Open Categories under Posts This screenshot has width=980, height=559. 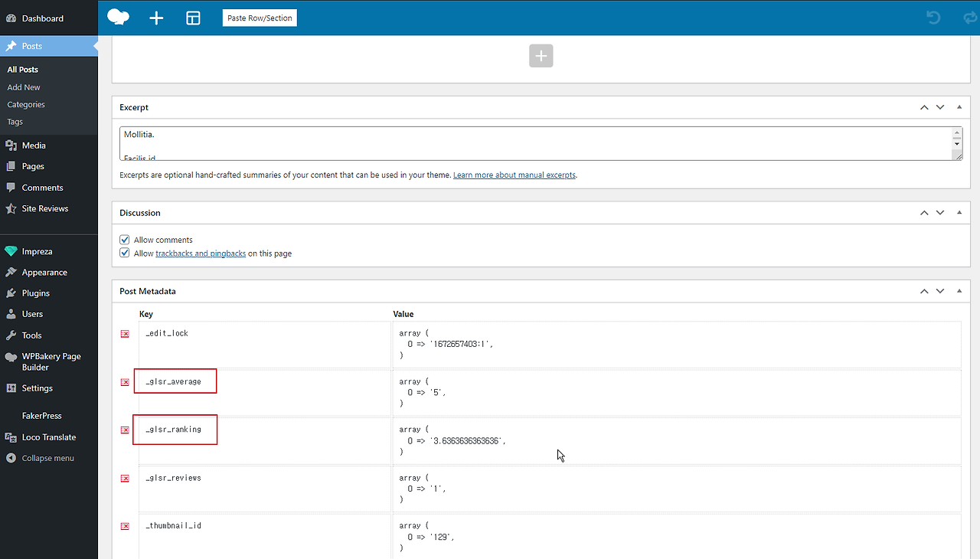coord(26,105)
